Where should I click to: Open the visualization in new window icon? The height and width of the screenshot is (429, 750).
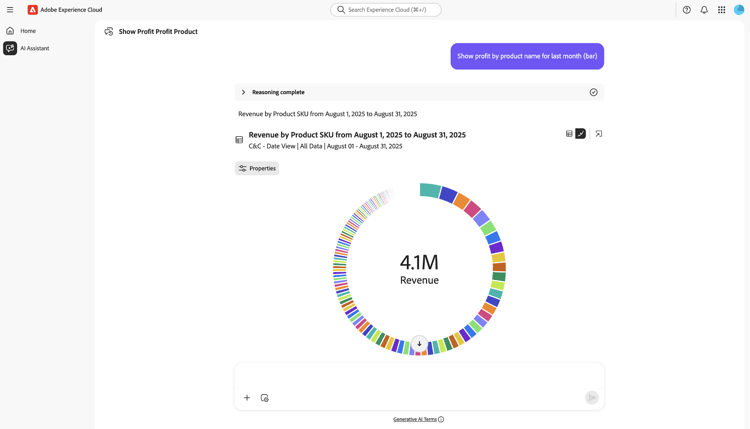(x=599, y=134)
